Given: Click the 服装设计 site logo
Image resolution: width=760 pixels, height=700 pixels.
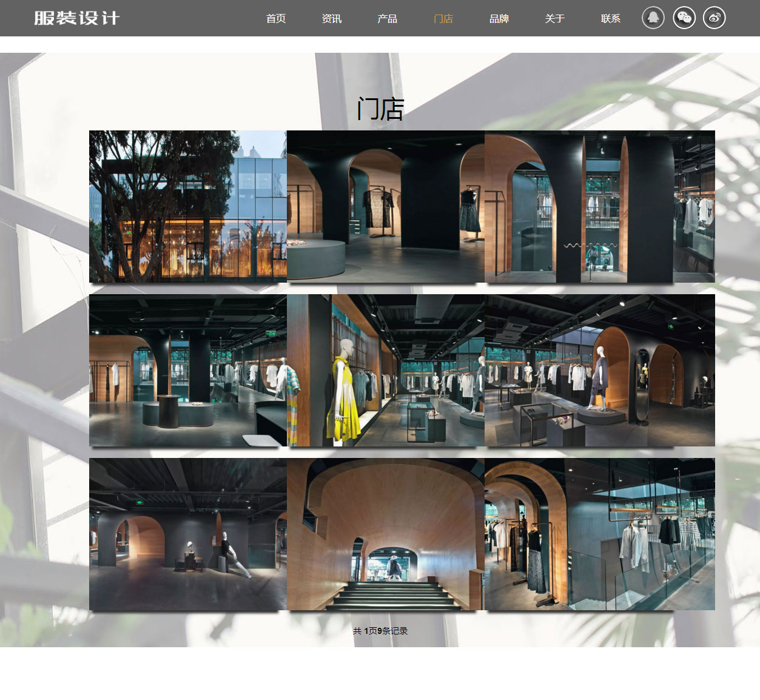Looking at the screenshot, I should pyautogui.click(x=77, y=18).
